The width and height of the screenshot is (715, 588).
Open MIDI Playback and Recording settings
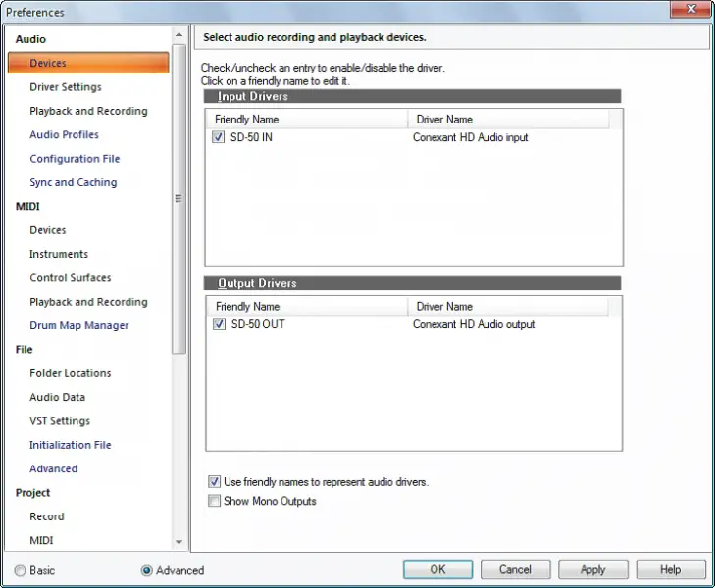point(88,302)
